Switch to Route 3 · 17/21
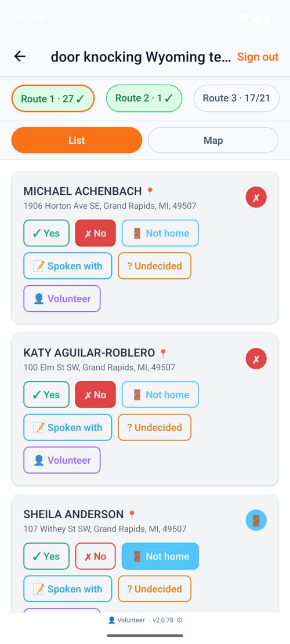 click(x=237, y=98)
